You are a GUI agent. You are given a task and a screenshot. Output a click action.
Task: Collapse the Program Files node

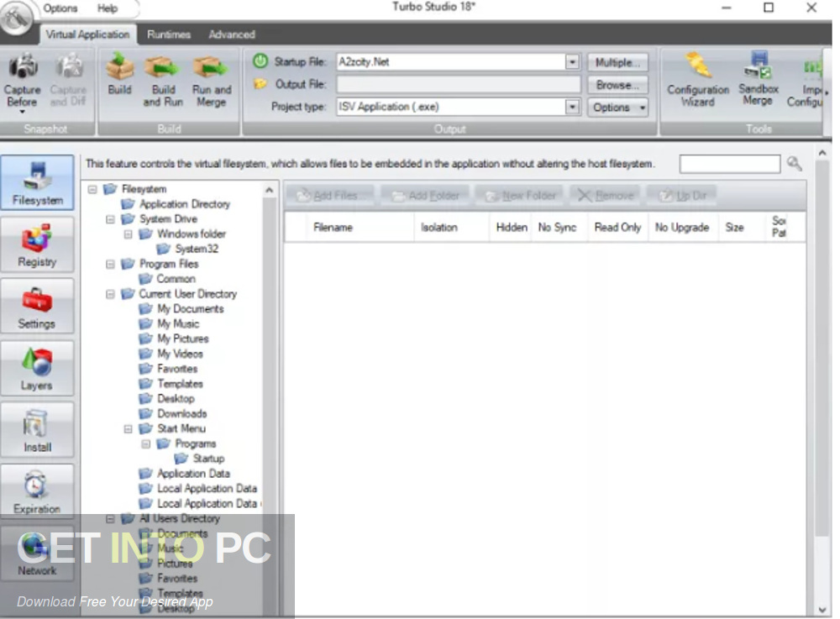110,265
